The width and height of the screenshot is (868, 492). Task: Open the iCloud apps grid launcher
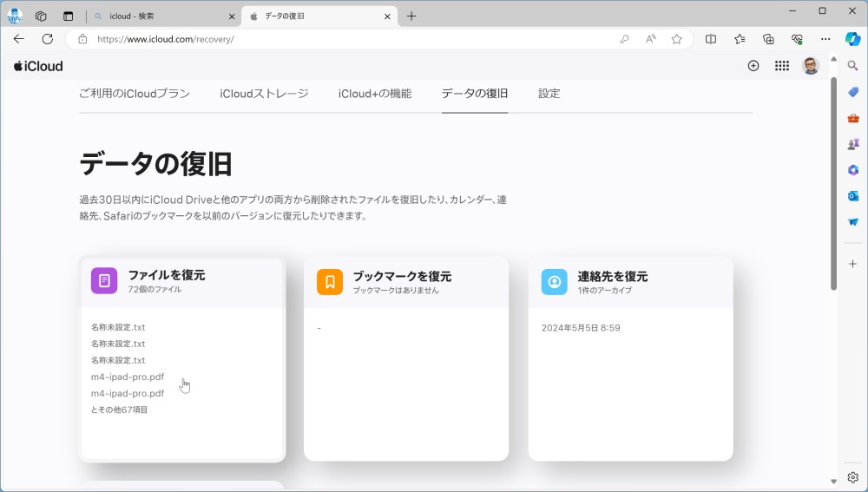782,66
